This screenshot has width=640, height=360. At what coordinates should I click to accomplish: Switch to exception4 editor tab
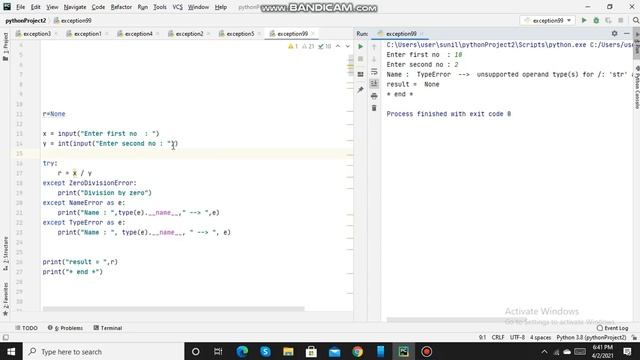click(x=138, y=34)
